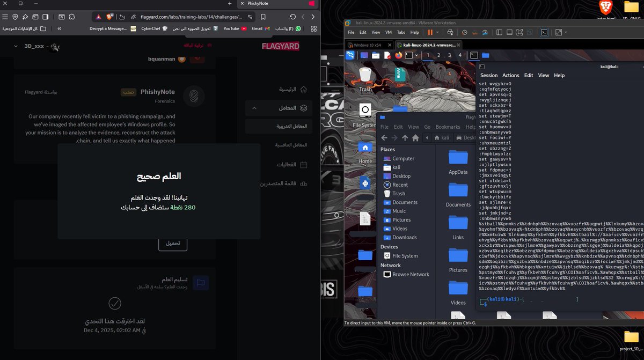Open the File System icon on Kali desktop
Image resolution: width=644 pixels, height=360 pixels.
click(365, 115)
